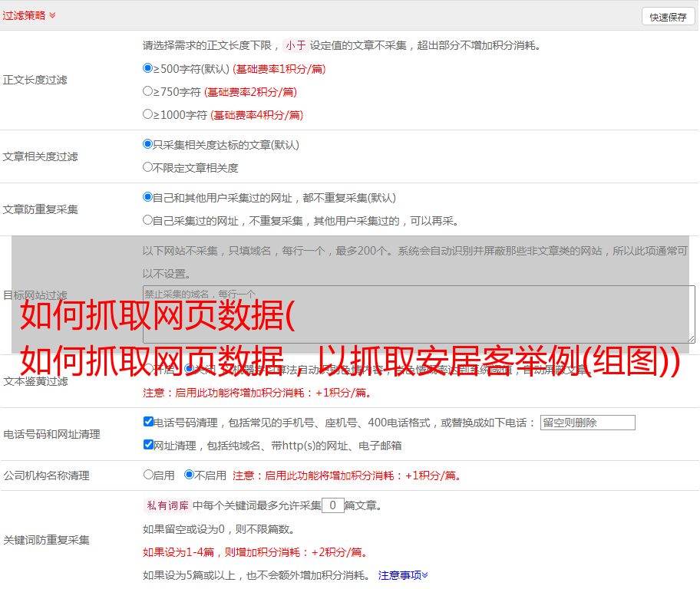This screenshot has height=589, width=700.
Task: Click the 留空则删除 replacement phone field
Action: tap(587, 423)
